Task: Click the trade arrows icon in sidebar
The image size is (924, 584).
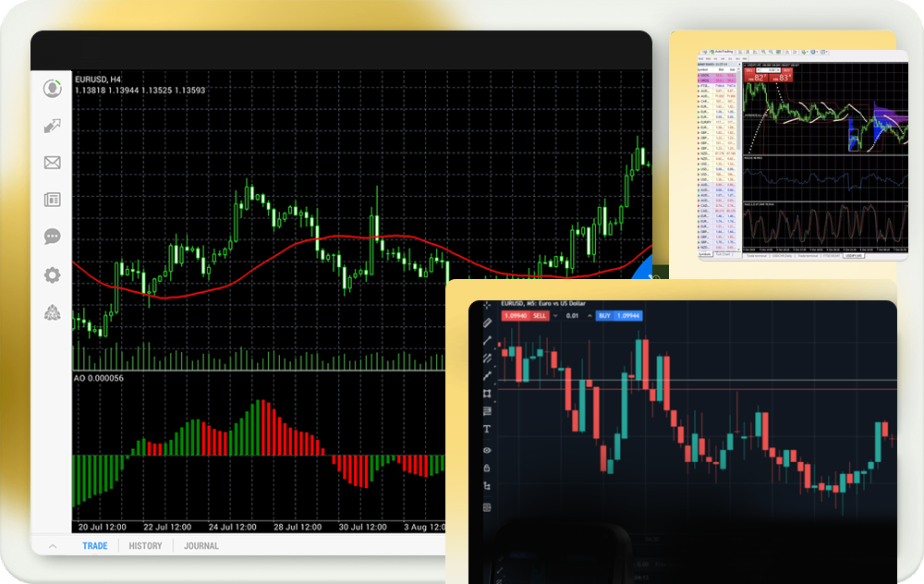Action: (x=52, y=126)
